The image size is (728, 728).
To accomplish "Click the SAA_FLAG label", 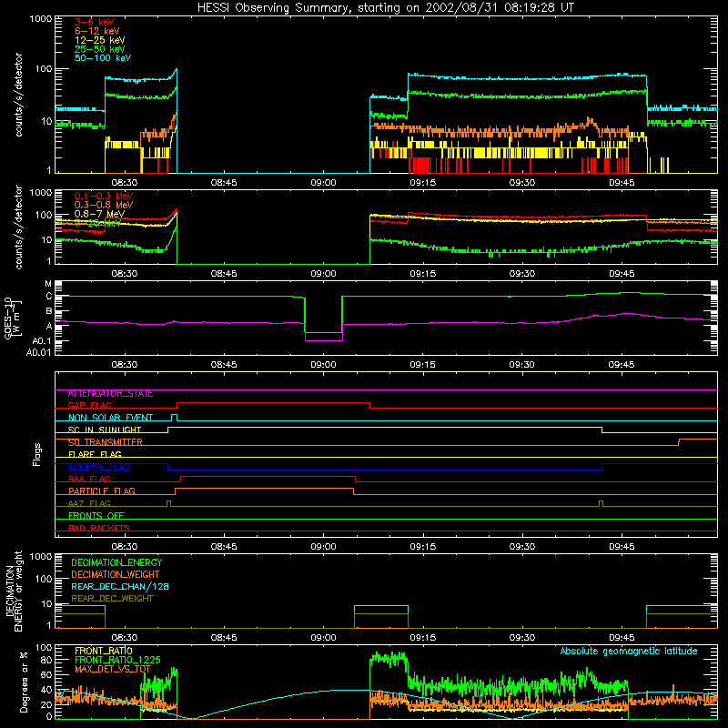I will click(89, 479).
